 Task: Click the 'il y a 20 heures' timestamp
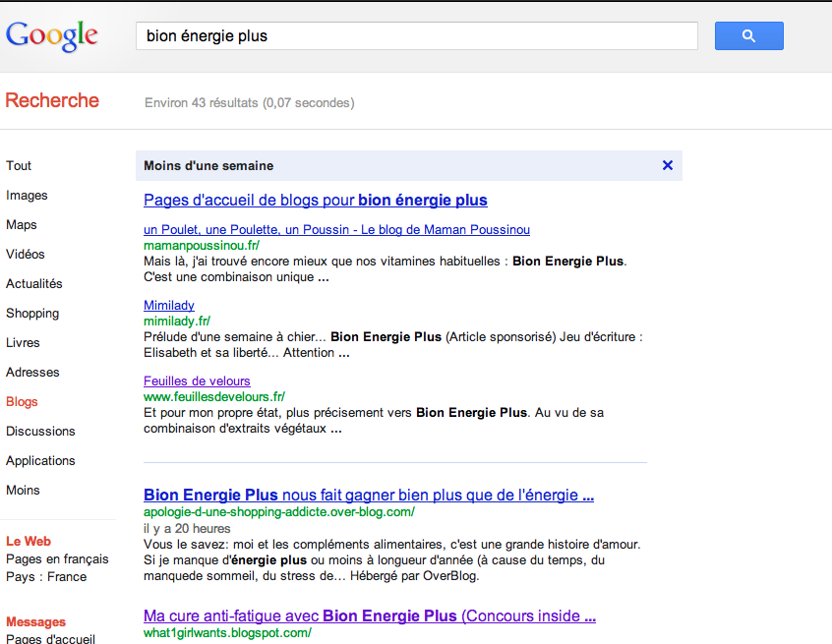(x=187, y=529)
